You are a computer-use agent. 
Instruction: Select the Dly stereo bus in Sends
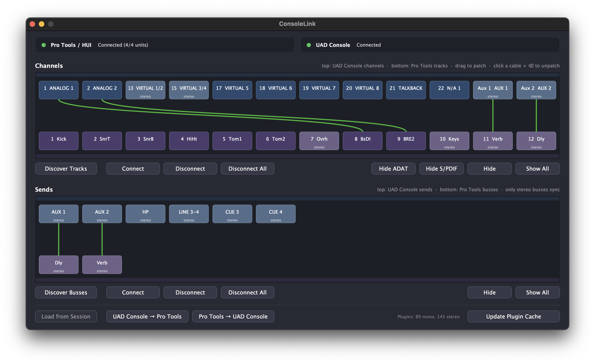[58, 265]
